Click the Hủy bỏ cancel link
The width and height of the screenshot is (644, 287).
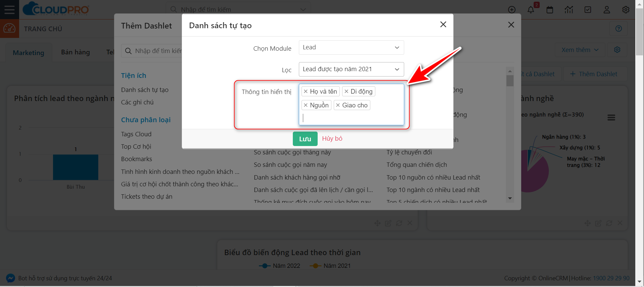click(x=332, y=139)
